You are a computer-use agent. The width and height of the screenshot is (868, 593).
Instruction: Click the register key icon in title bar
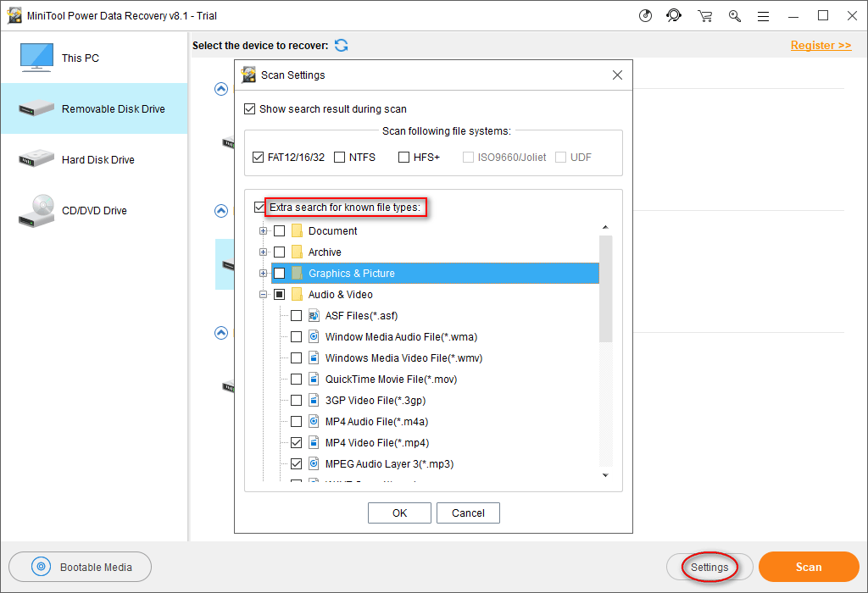(735, 16)
